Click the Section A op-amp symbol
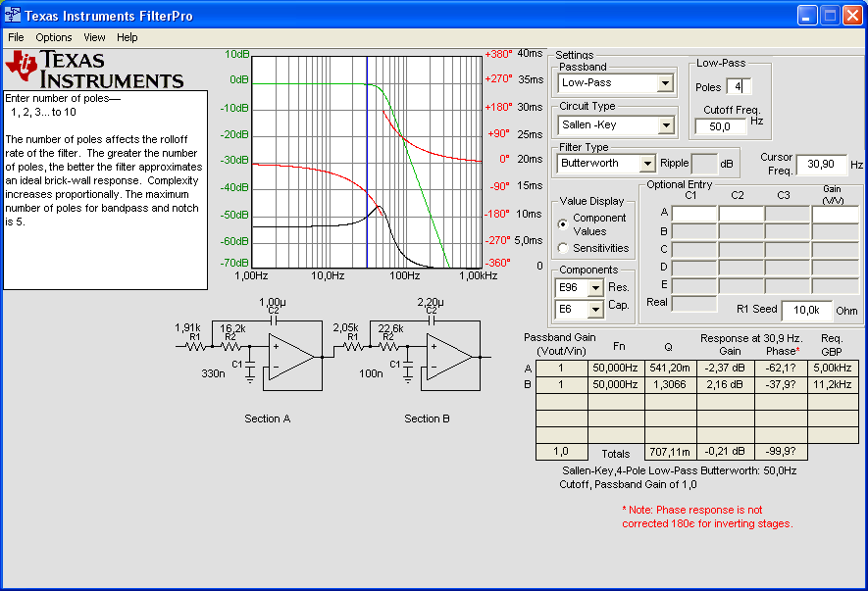This screenshot has width=868, height=591. (x=291, y=357)
